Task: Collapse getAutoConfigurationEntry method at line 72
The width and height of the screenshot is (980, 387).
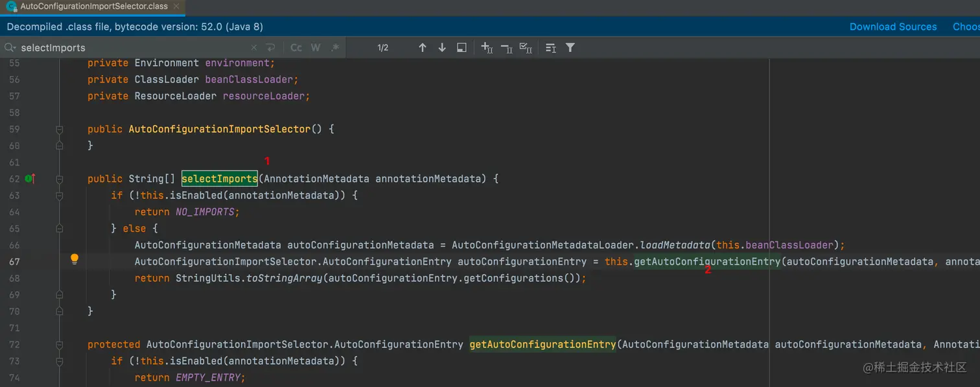Action: (x=60, y=344)
